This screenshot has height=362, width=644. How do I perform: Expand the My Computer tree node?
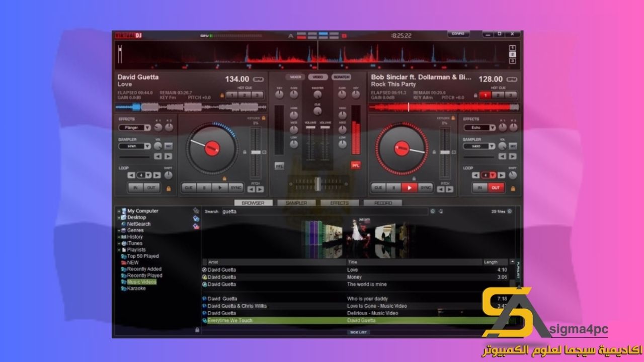tap(119, 211)
